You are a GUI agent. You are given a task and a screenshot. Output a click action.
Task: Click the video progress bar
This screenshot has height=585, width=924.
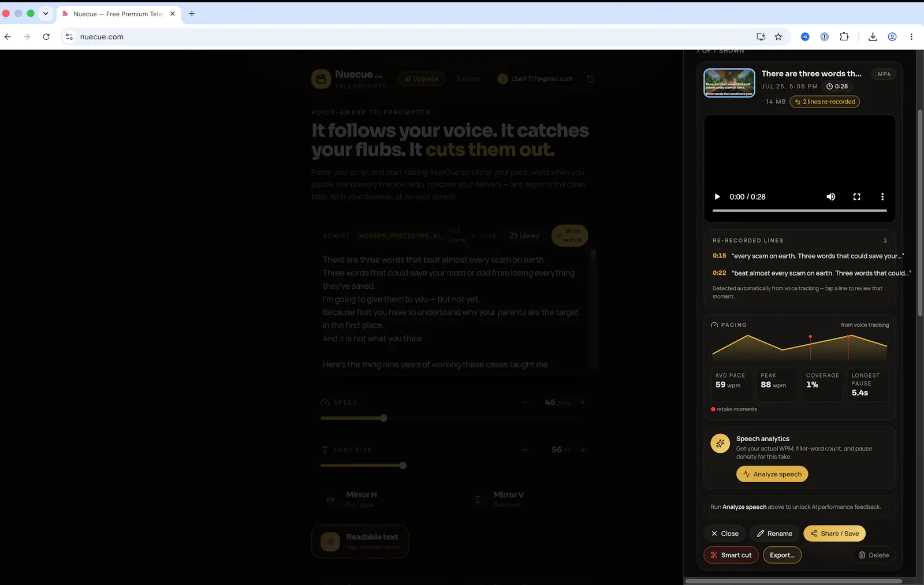(x=799, y=211)
